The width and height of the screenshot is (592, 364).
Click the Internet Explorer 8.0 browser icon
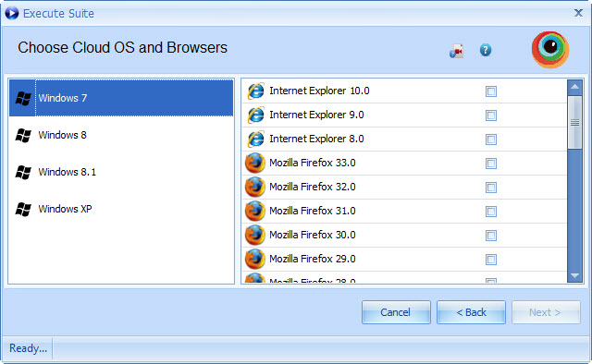pyautogui.click(x=255, y=140)
